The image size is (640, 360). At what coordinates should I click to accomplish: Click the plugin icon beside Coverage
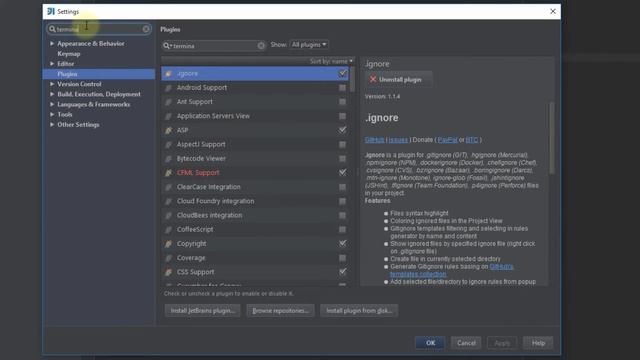click(169, 258)
